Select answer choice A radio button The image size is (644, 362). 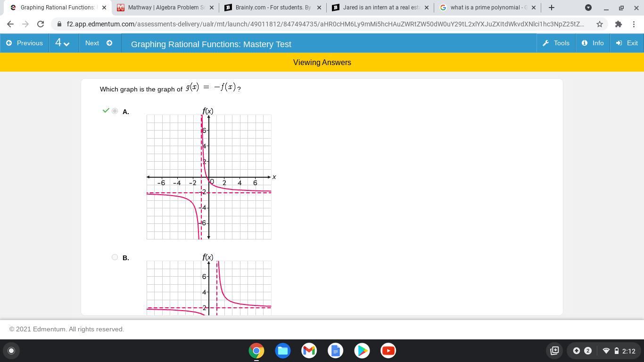tap(115, 111)
